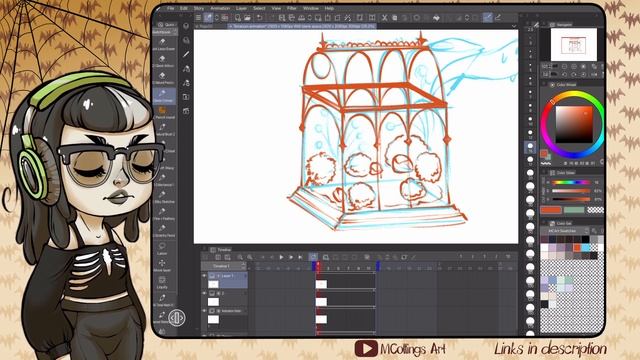
Task: Select the transparent color swatch
Action: pyautogui.click(x=596, y=210)
